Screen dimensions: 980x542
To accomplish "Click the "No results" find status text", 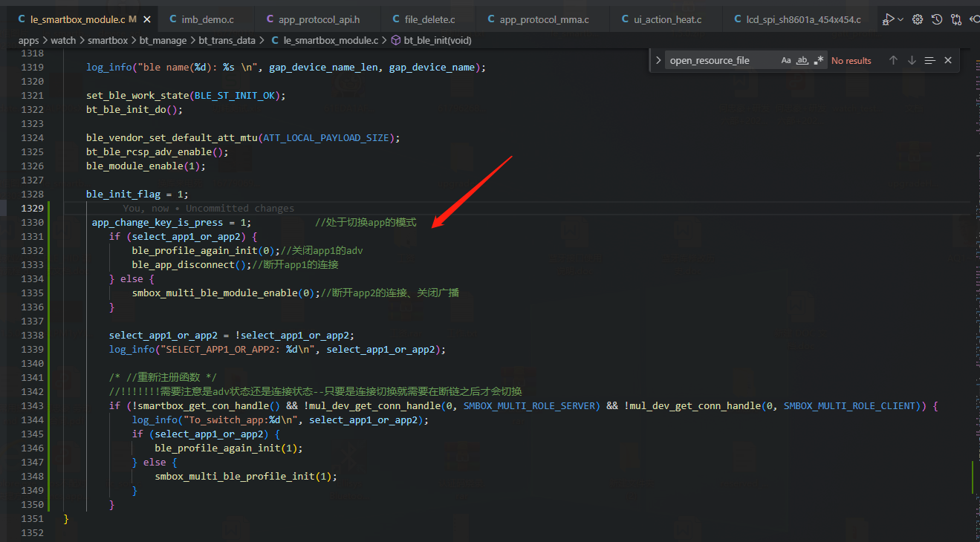I will (x=851, y=61).
